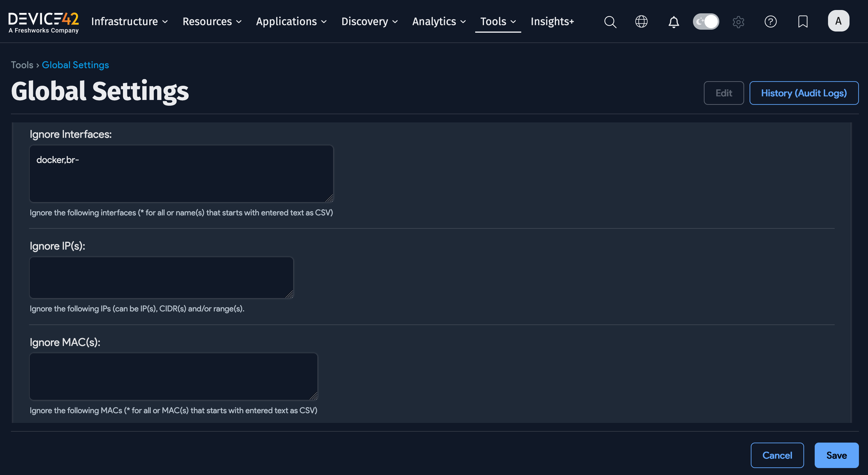The height and width of the screenshot is (475, 868).
Task: Expand the Analytics menu
Action: [438, 22]
